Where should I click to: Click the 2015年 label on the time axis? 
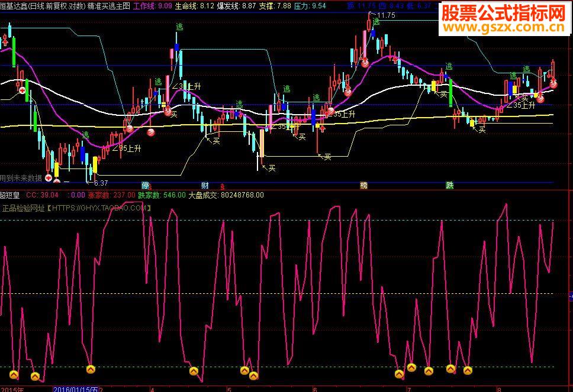click(x=12, y=390)
